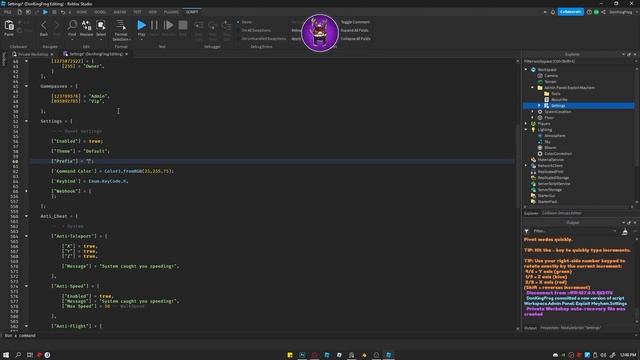This screenshot has width=640, height=360.
Task: Select ColorCorrection in Explorer
Action: pos(558,153)
